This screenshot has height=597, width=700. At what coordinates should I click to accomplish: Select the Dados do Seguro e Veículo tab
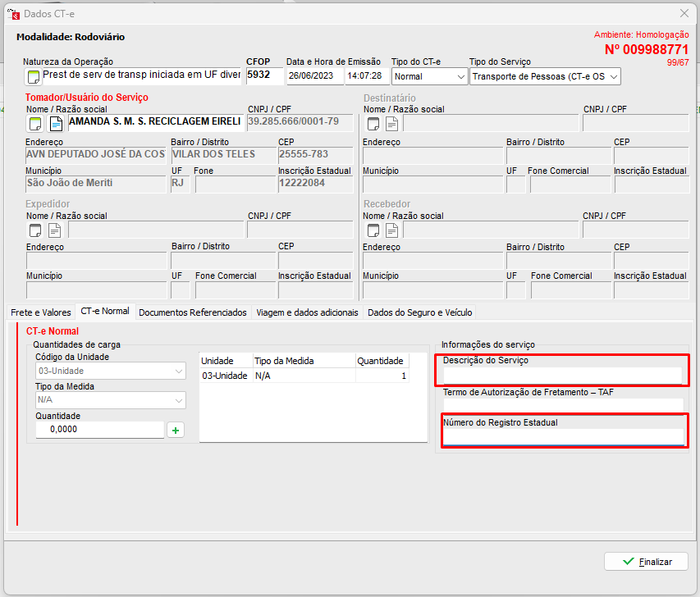(x=419, y=312)
